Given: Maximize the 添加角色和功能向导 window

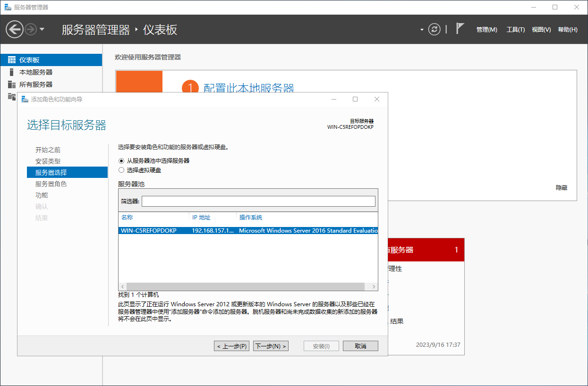Looking at the screenshot, I should [x=355, y=99].
